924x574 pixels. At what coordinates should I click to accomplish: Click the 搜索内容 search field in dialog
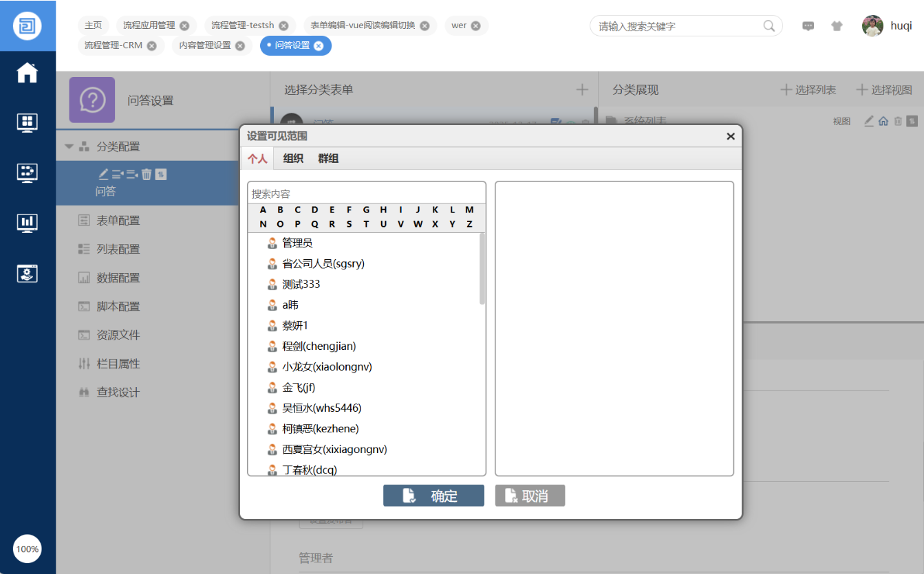366,194
